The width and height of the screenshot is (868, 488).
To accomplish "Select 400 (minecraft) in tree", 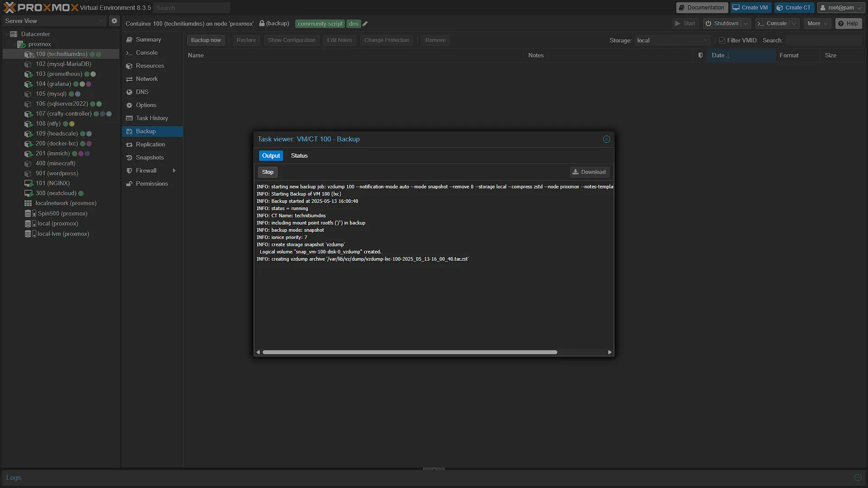I will coord(61,164).
